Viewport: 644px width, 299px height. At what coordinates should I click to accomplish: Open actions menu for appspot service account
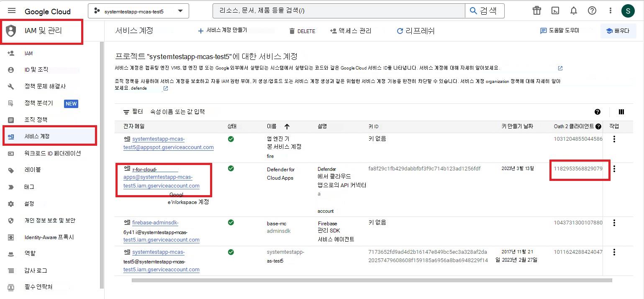tap(614, 139)
